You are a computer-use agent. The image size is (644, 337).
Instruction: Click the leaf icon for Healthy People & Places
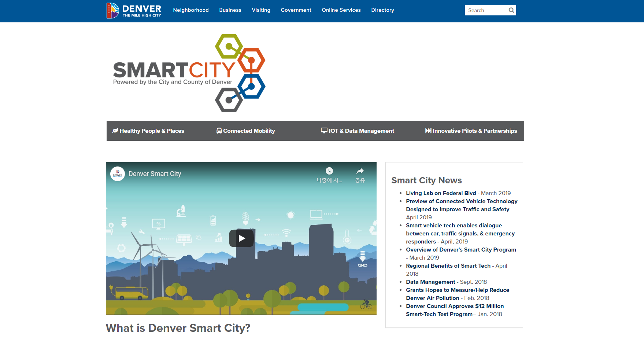(115, 131)
